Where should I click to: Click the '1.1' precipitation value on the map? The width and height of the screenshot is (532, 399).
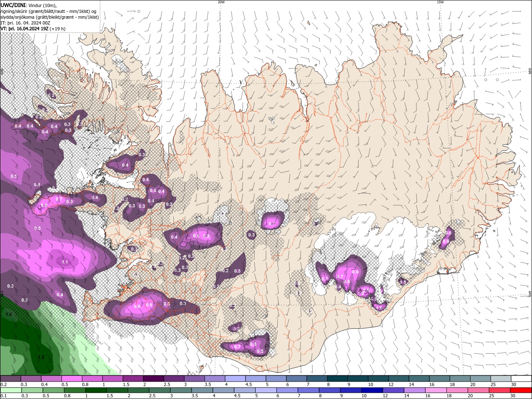coord(65,262)
